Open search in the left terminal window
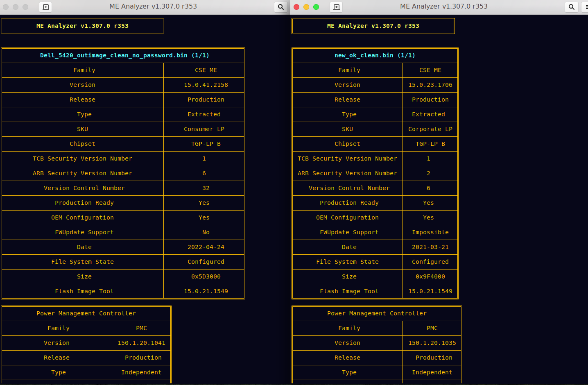The width and height of the screenshot is (588, 385). pyautogui.click(x=280, y=7)
